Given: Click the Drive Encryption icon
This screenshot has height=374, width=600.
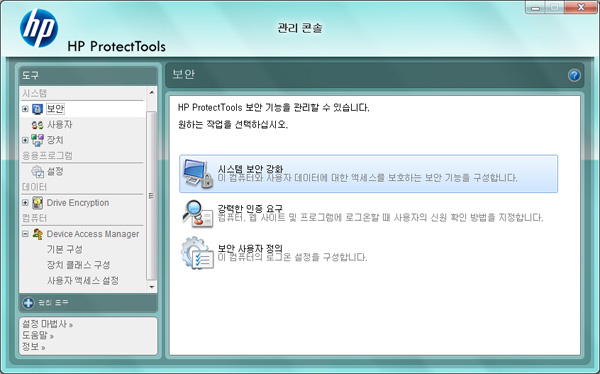Looking at the screenshot, I should [38, 203].
